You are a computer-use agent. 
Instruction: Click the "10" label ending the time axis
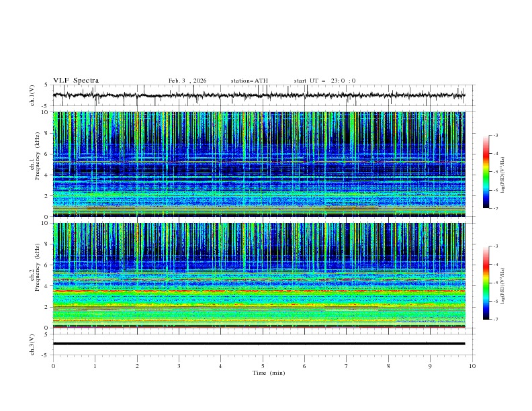point(472,366)
